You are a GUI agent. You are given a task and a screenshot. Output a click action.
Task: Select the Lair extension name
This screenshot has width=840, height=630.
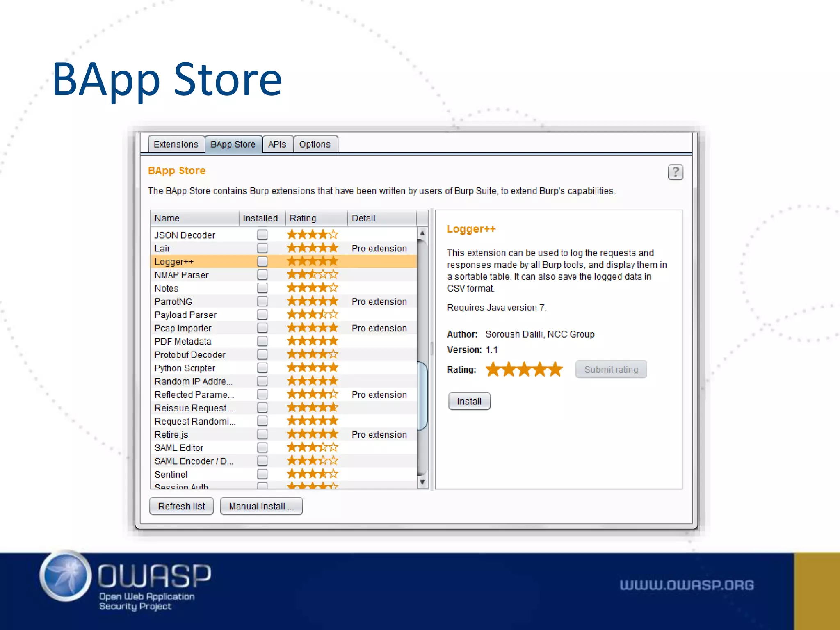[x=162, y=248]
